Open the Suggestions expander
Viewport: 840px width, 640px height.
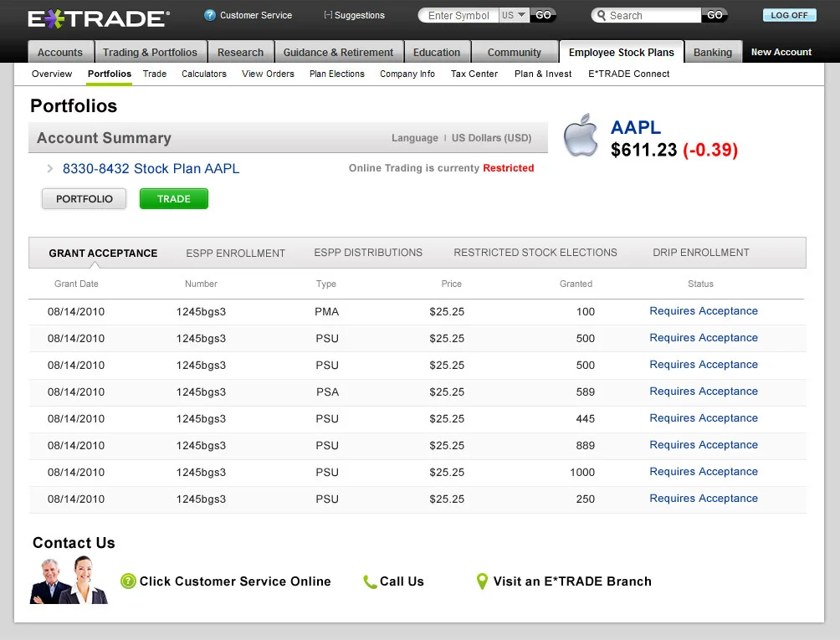(354, 15)
